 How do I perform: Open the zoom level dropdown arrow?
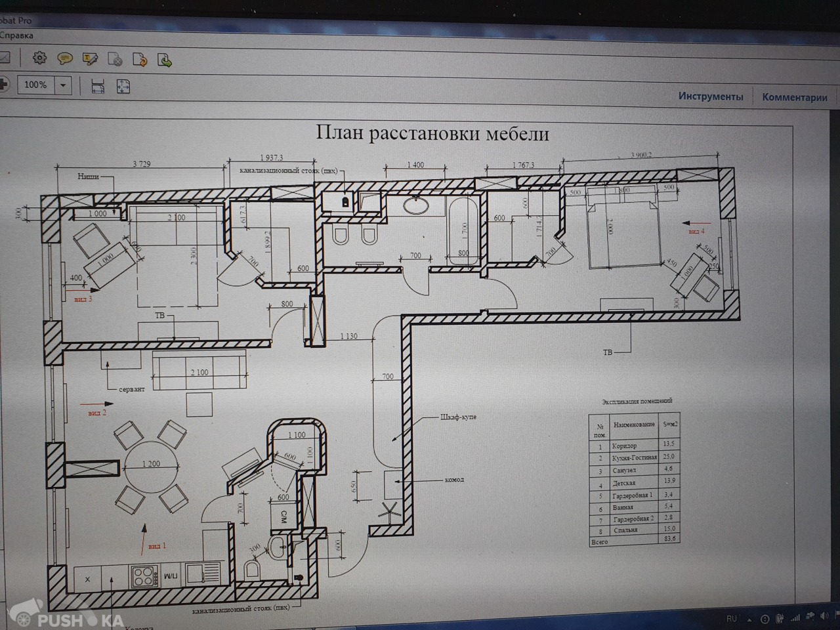pyautogui.click(x=63, y=85)
